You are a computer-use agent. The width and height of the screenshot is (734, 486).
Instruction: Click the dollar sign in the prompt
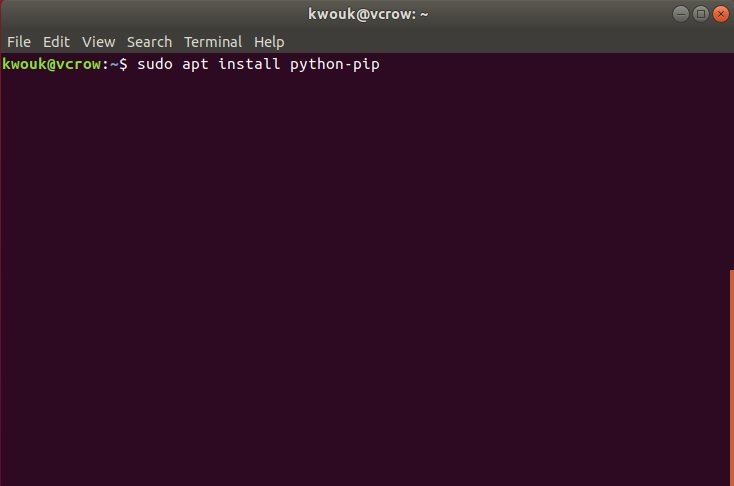[x=124, y=65]
